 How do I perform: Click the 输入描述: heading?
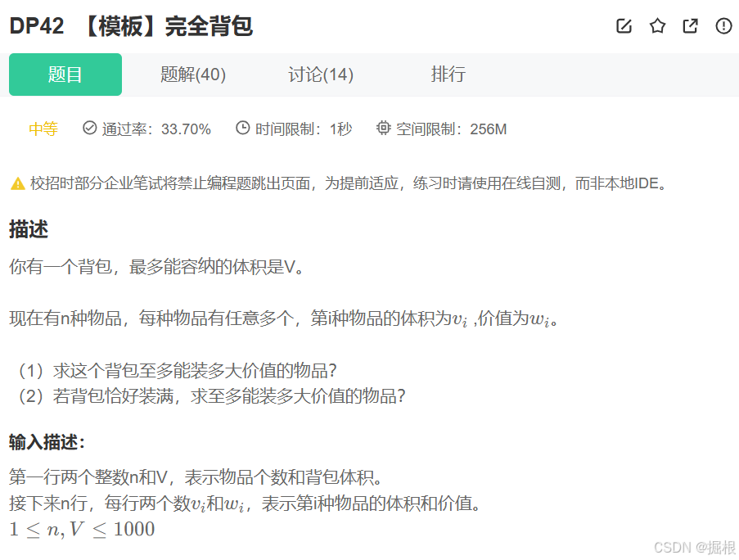click(x=47, y=442)
